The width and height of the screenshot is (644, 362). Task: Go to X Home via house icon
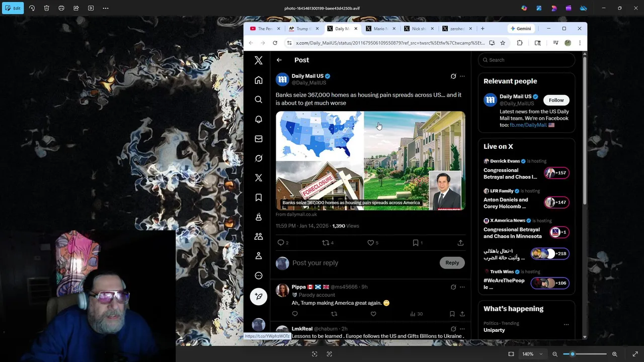pos(259,80)
